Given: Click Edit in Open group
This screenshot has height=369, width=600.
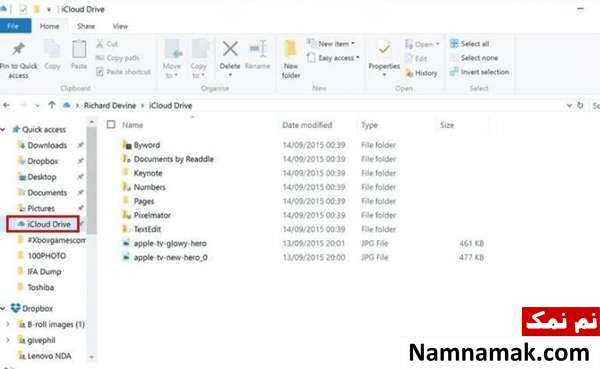Looking at the screenshot, I should [x=416, y=59].
